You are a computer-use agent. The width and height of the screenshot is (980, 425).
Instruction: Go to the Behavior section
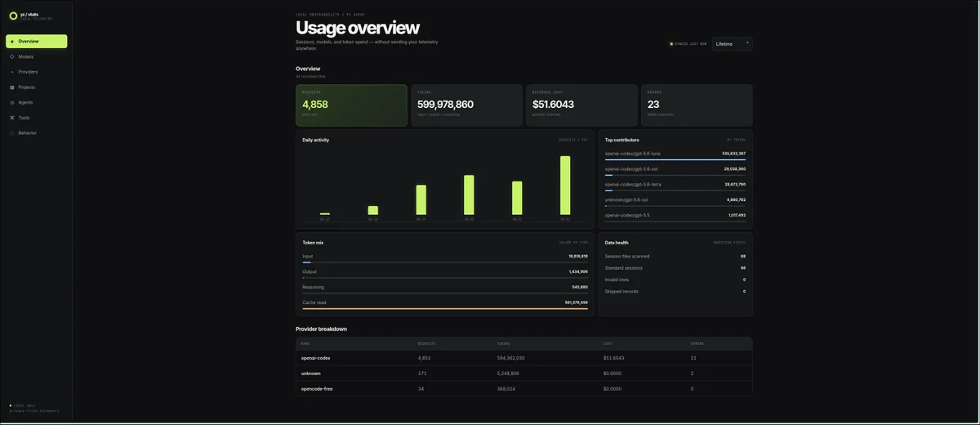tap(37, 132)
